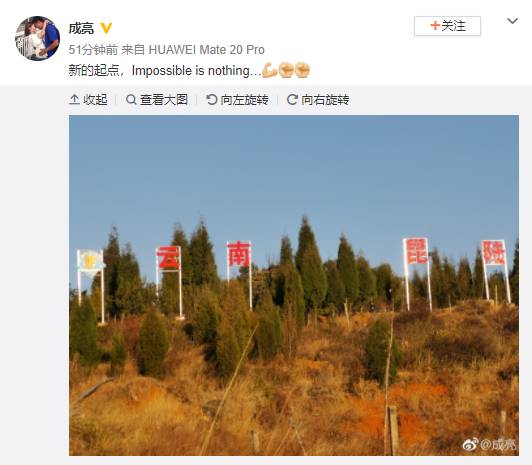View the large image via 查看大图
Viewport: 532px width, 465px height.
(157, 100)
